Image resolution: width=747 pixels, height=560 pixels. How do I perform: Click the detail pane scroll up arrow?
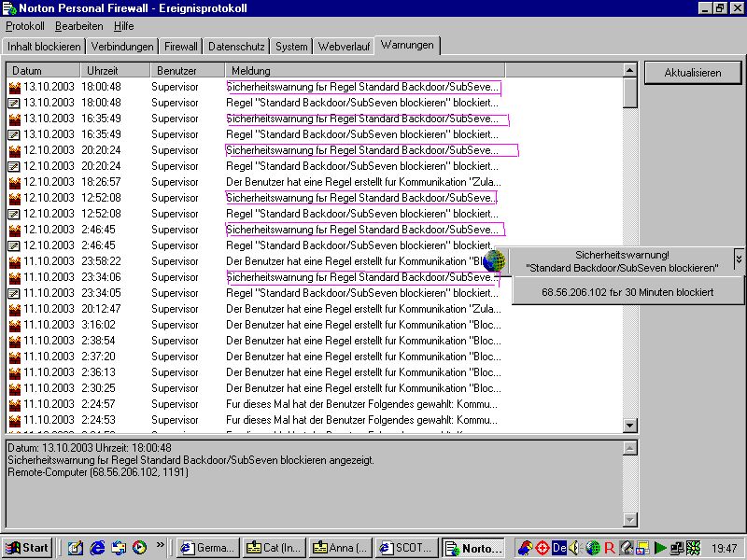tap(629, 448)
